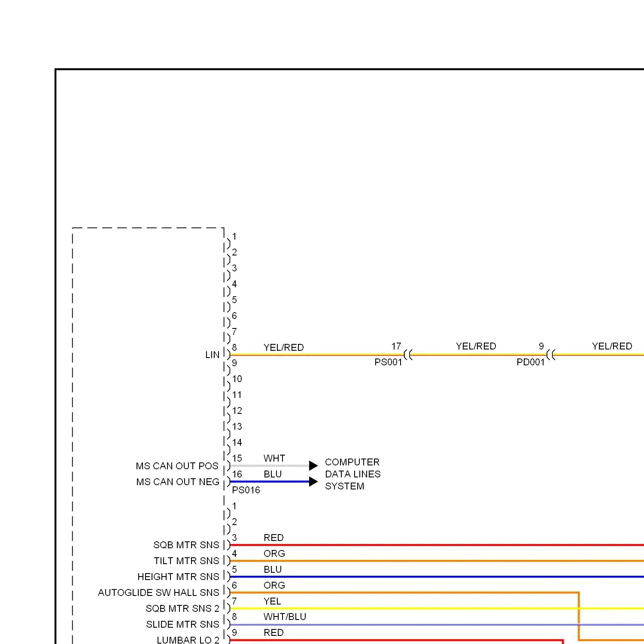Viewport: 644px width, 644px height.
Task: Click the YEL/RED label next to pin 8
Action: tap(284, 347)
